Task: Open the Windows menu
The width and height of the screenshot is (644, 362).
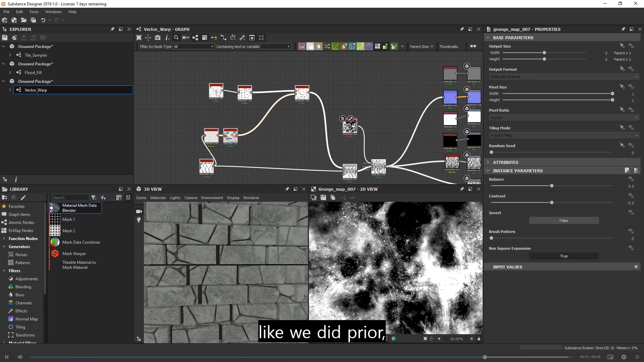Action: click(x=53, y=12)
